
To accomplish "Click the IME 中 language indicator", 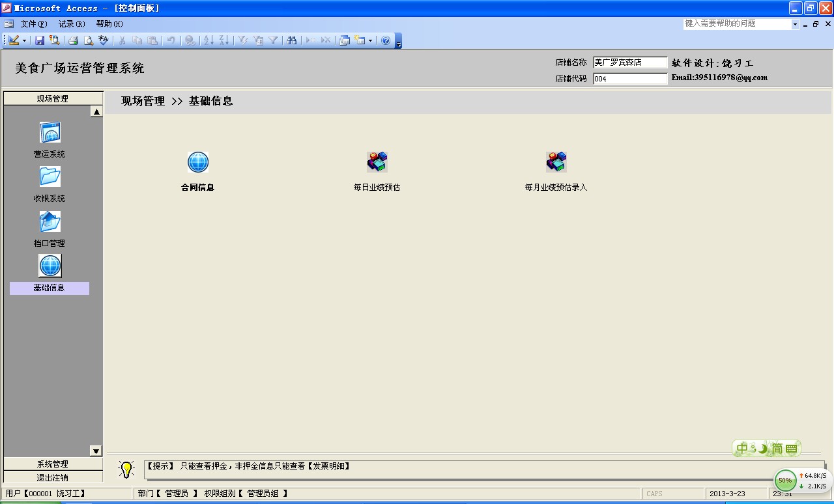I will (742, 448).
